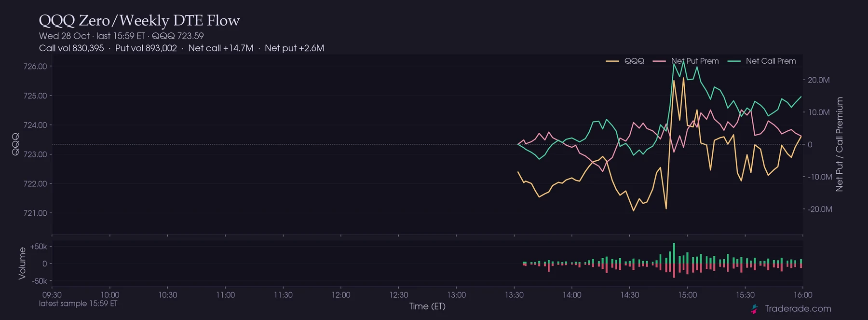
Task: Click the 15:00 time tick label
Action: 688,295
